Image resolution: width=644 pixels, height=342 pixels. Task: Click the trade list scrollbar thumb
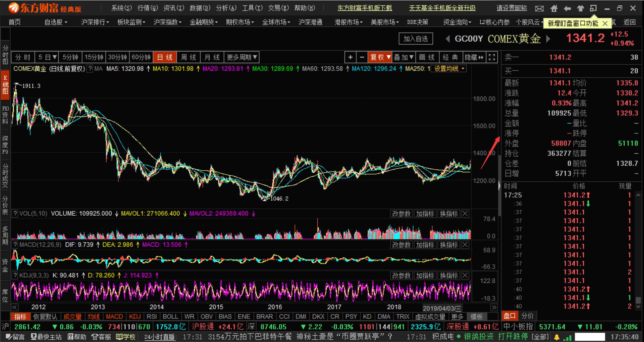point(638,300)
